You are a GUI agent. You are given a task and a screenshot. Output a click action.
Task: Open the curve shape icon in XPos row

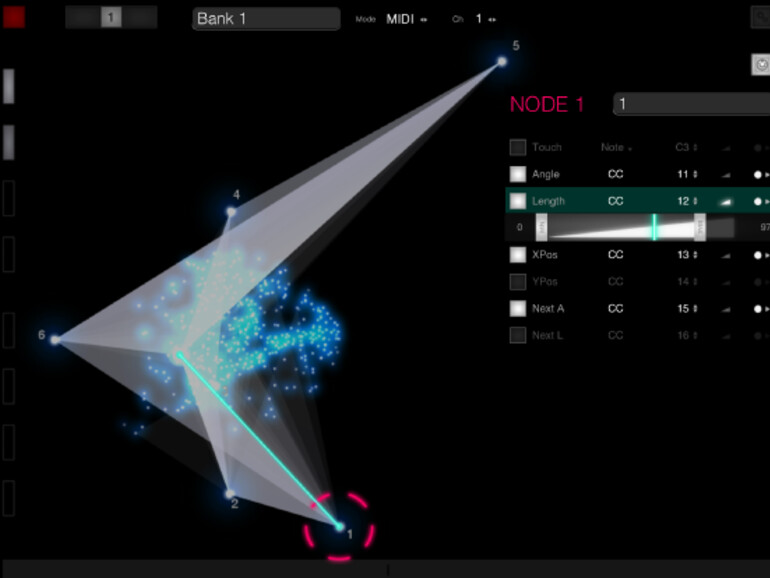(x=725, y=255)
